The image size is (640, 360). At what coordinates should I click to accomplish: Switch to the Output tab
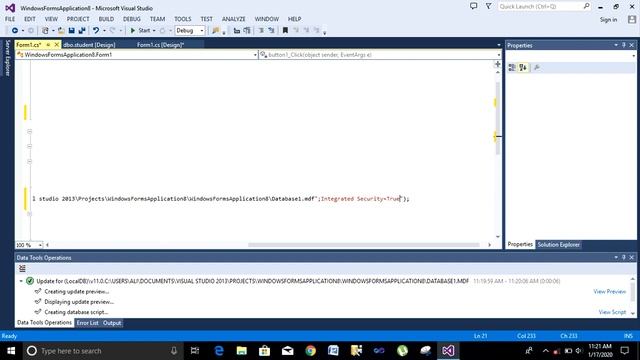coord(112,323)
